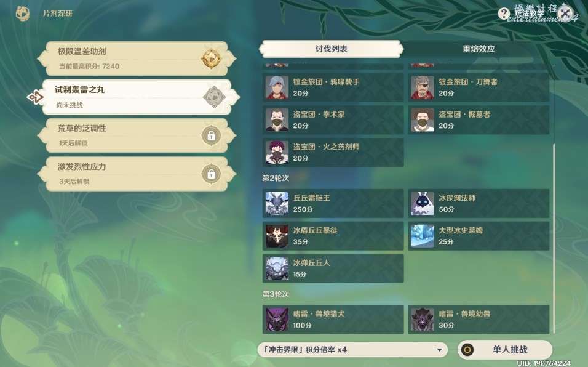Click the gold medal on 极限温差助剂
The image size is (588, 367).
[x=211, y=58]
